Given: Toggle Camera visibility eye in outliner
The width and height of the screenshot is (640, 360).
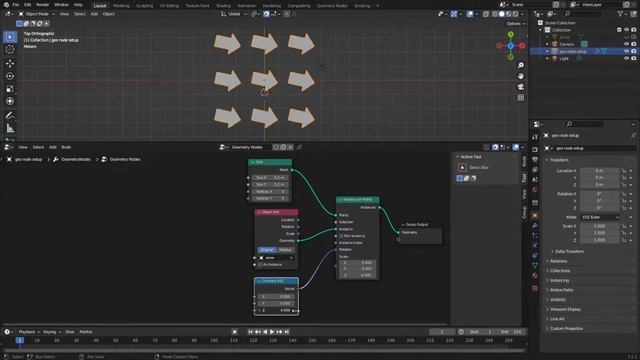Looking at the screenshot, I should coord(627,44).
